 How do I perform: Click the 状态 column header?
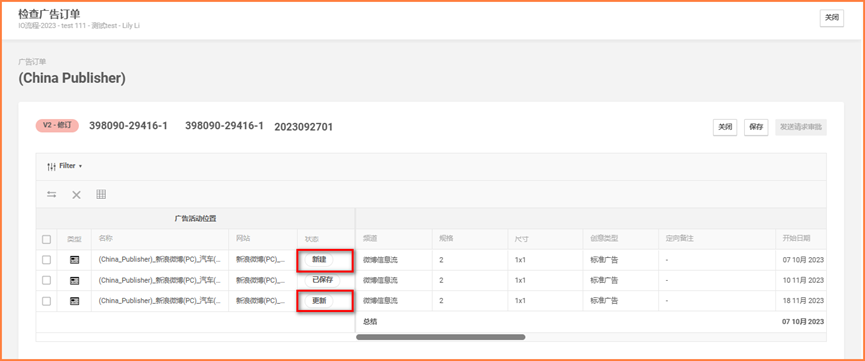coord(312,239)
